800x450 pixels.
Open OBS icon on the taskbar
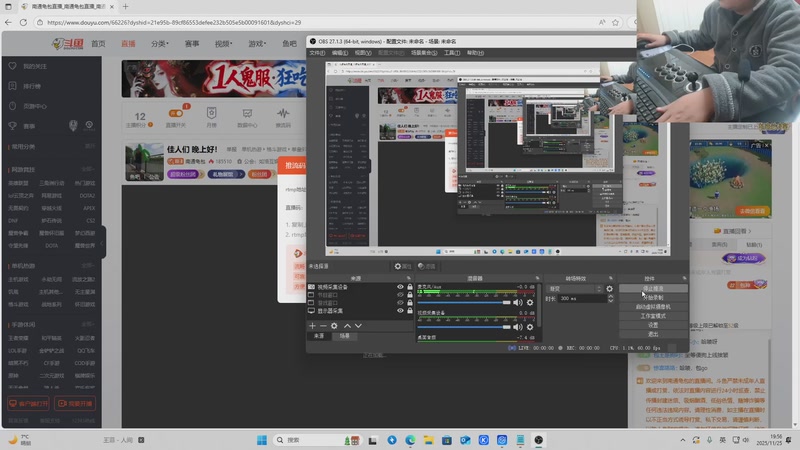click(539, 440)
